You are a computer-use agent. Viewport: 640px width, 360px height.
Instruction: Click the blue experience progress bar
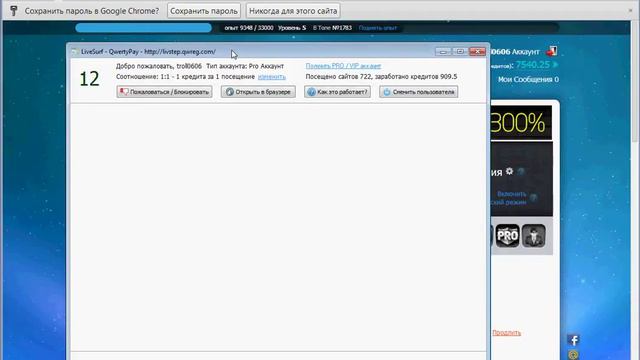[x=143, y=28]
